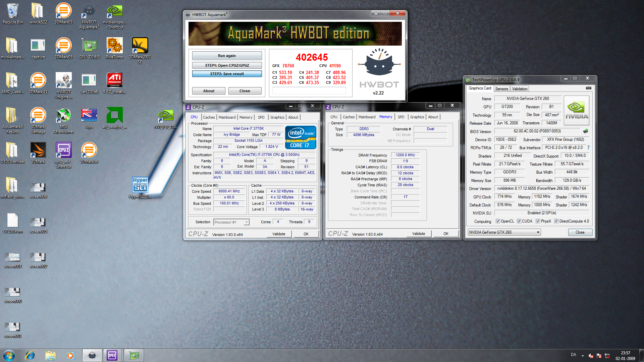The image size is (644, 362).
Task: Click About button in Aquamark
Action: click(209, 91)
